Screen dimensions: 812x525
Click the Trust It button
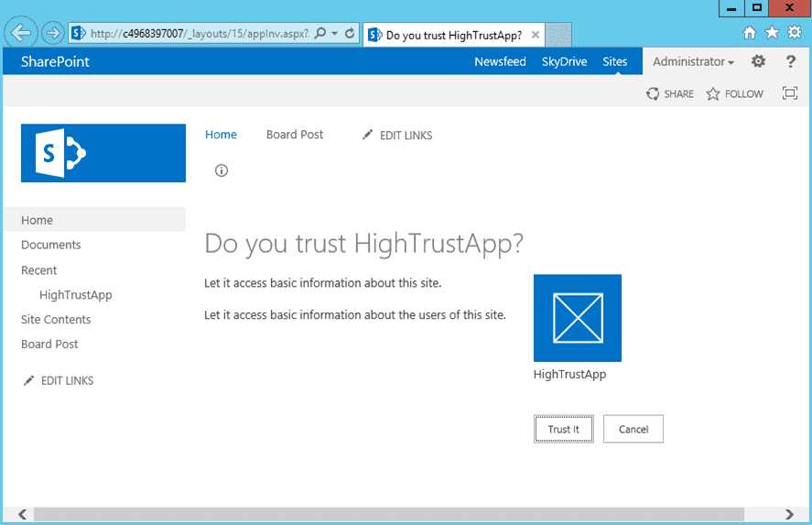point(563,429)
